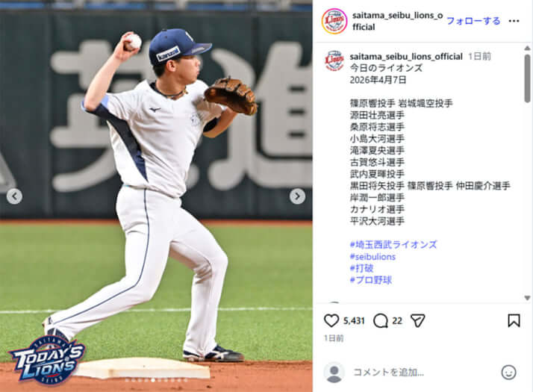Save post with bookmark icon

pyautogui.click(x=514, y=320)
